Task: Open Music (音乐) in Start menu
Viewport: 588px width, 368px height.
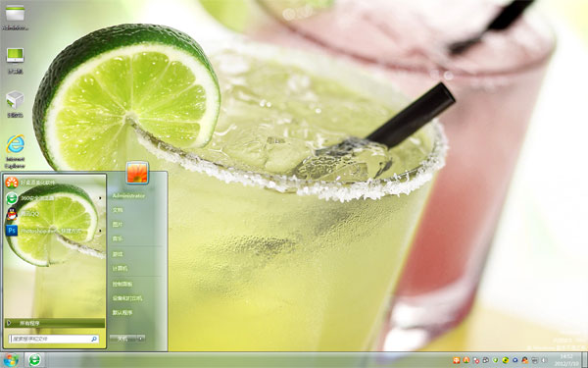Action: 118,238
